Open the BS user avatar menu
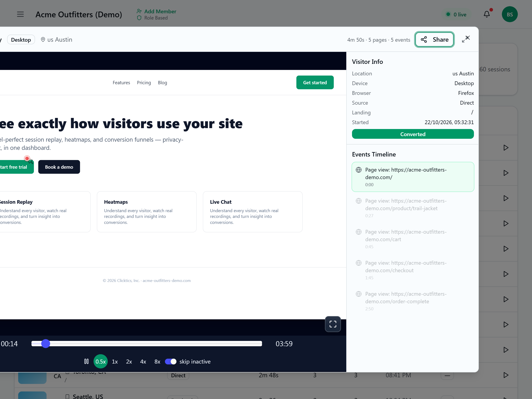The height and width of the screenshot is (399, 532). (510, 14)
